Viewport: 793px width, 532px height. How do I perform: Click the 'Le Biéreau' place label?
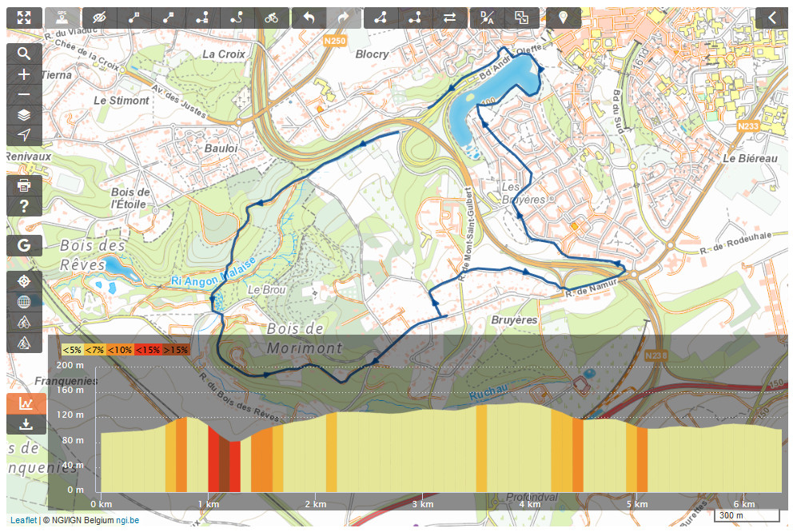[750, 159]
